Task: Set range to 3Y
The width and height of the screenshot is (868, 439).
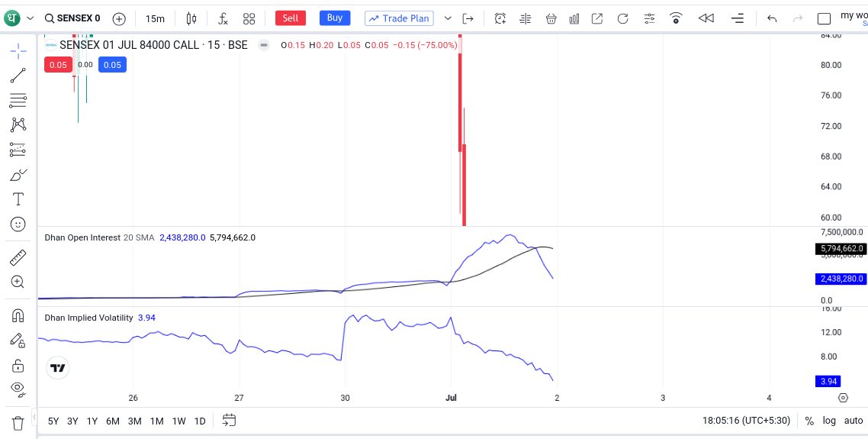Action: click(x=72, y=421)
